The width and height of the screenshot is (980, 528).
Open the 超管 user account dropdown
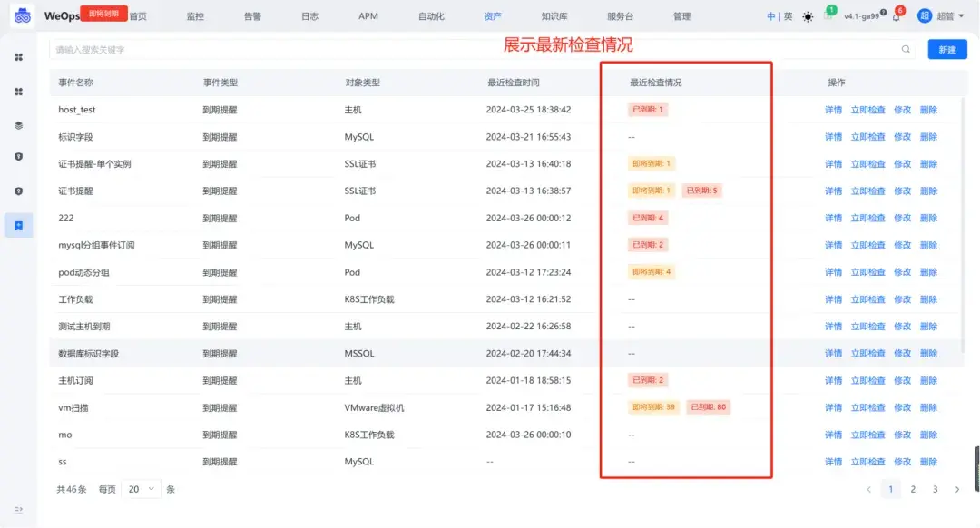pos(949,15)
